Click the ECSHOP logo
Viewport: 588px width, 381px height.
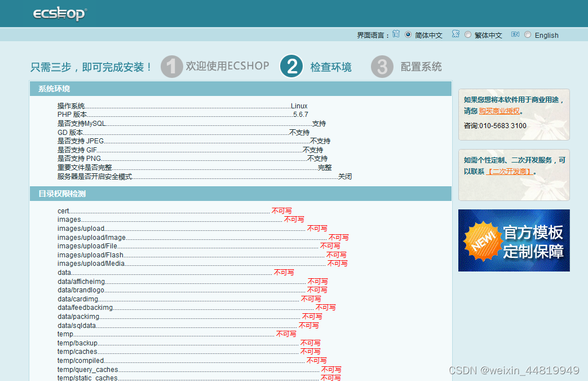pyautogui.click(x=60, y=14)
